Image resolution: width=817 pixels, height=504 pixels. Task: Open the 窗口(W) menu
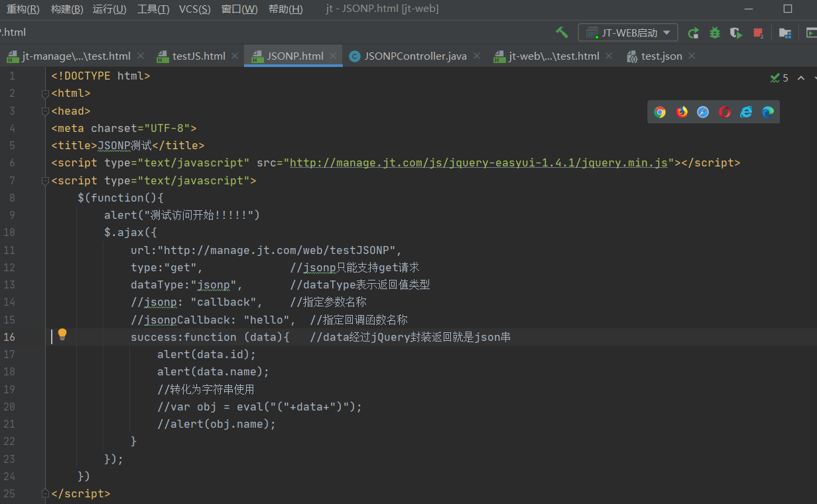pyautogui.click(x=239, y=9)
